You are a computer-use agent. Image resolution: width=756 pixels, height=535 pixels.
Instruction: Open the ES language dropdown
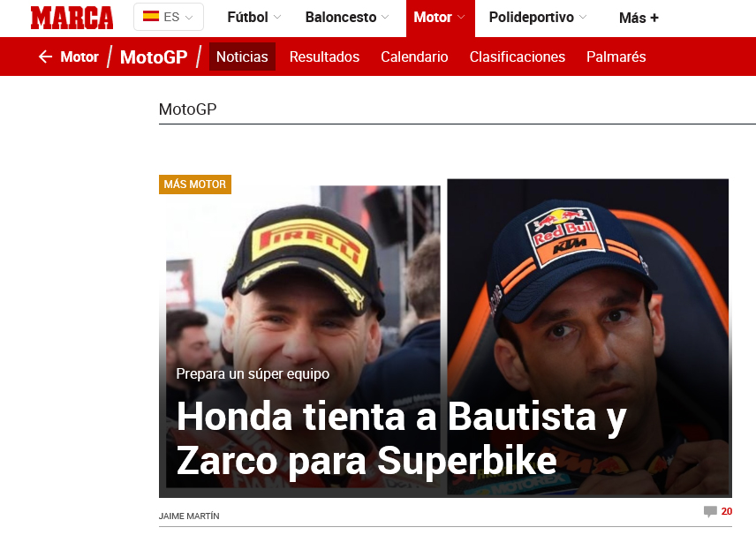(x=169, y=17)
